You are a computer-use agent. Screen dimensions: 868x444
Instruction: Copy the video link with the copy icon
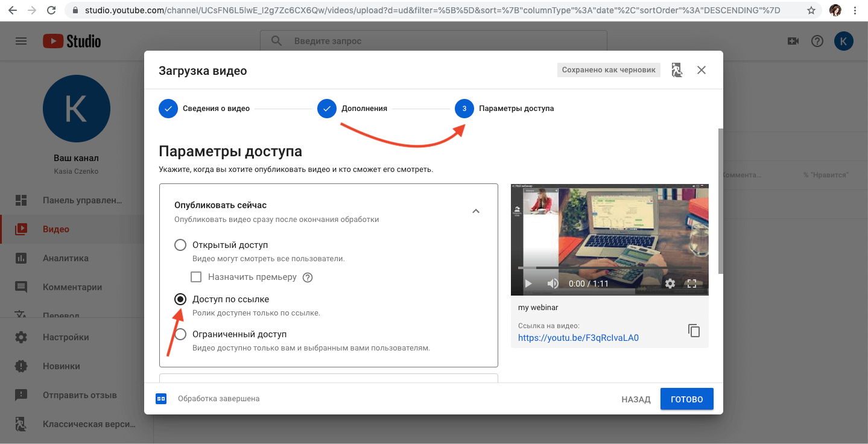694,330
